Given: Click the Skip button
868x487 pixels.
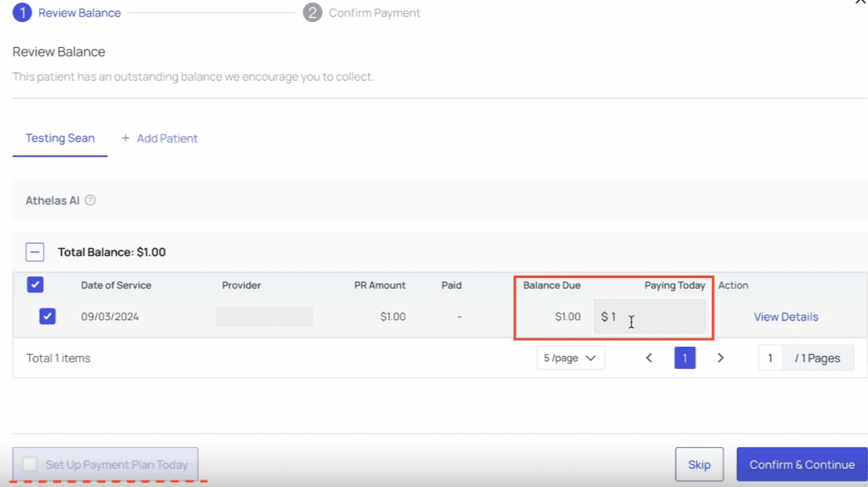Looking at the screenshot, I should 699,464.
